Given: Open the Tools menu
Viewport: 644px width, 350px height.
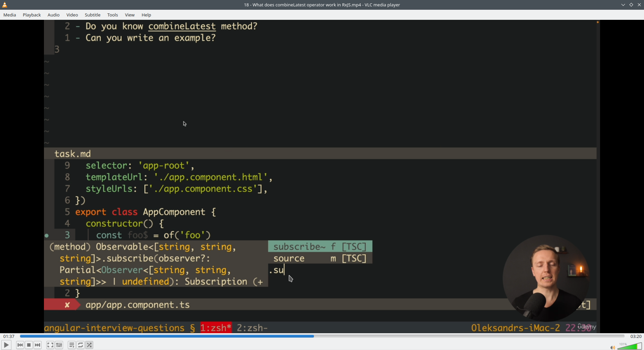Looking at the screenshot, I should click(x=113, y=15).
